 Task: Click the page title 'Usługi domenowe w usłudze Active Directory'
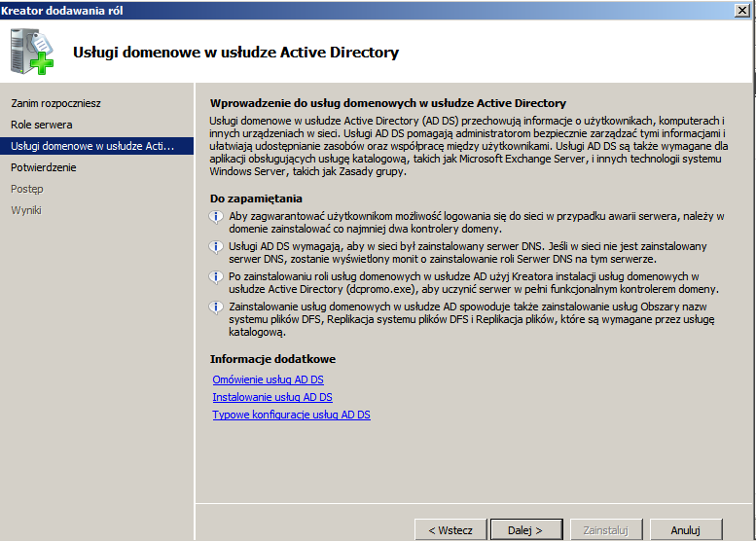[x=235, y=53]
